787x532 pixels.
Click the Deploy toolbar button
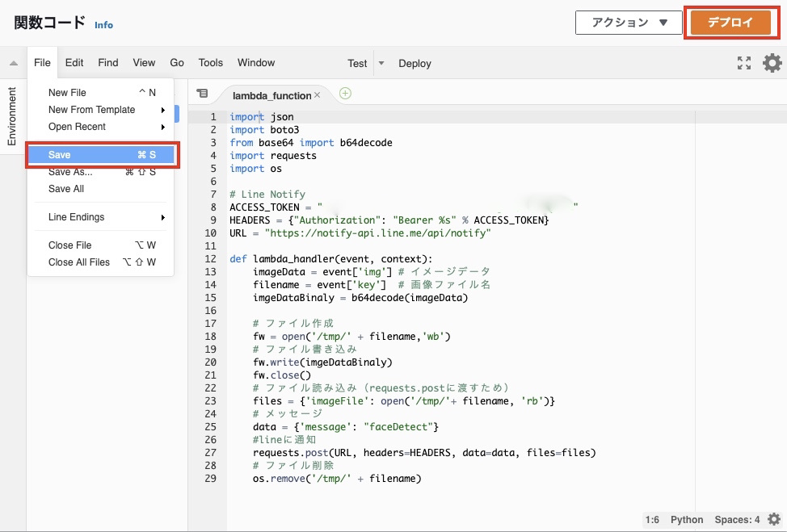pyautogui.click(x=415, y=64)
